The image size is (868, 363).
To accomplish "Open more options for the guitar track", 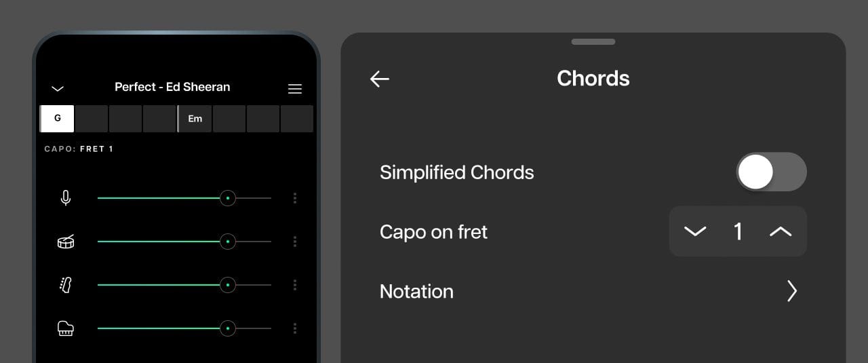I will click(295, 285).
